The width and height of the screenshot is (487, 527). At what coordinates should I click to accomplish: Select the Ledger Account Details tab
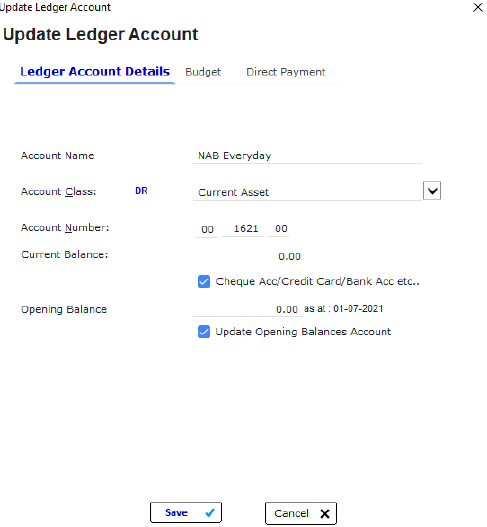(95, 72)
